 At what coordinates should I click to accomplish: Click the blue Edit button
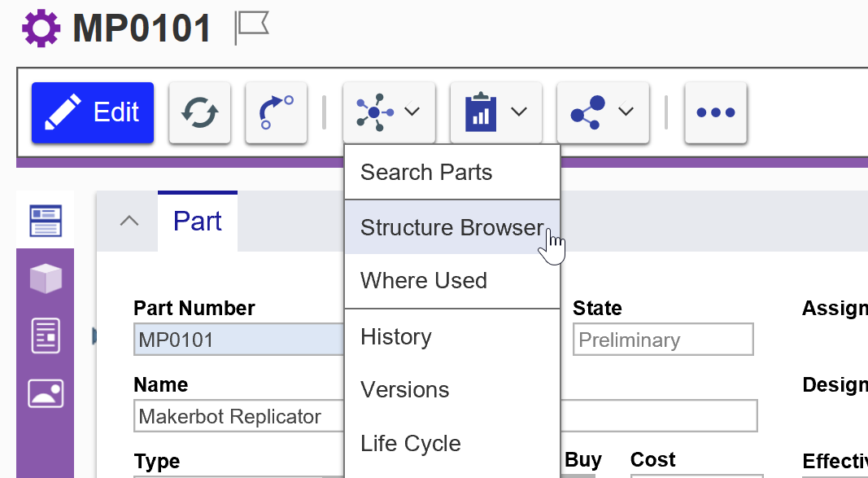point(93,112)
